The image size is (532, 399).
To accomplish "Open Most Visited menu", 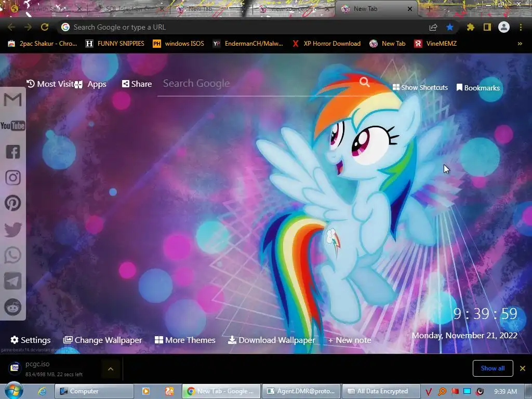I will (50, 84).
